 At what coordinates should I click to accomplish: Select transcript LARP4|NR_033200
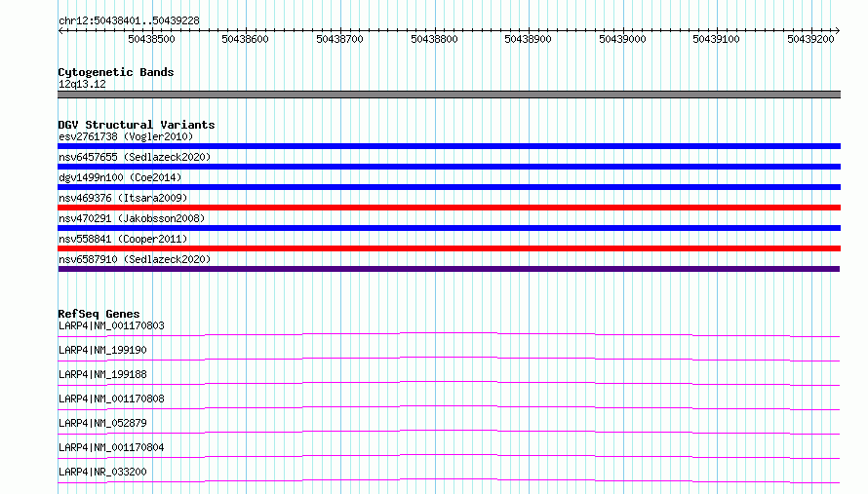[102, 472]
